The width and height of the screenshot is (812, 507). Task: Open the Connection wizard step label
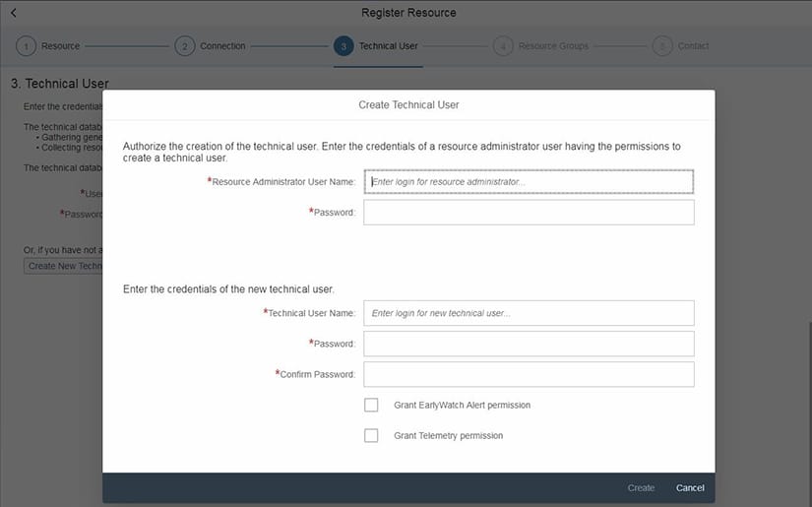pyautogui.click(x=222, y=46)
